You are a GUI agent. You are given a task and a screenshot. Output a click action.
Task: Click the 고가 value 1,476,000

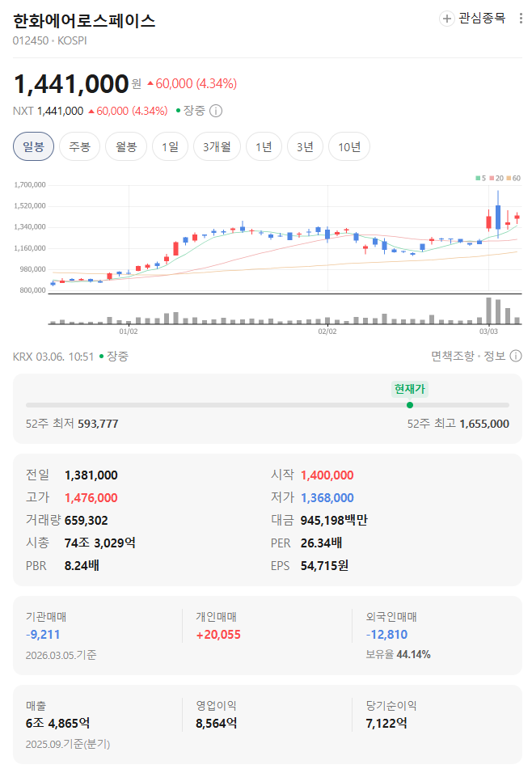coord(91,498)
